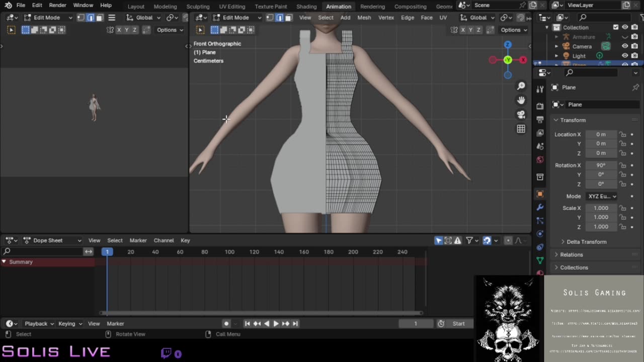Expand the Camera item in outliner
This screenshot has height=362, width=644.
click(556, 46)
